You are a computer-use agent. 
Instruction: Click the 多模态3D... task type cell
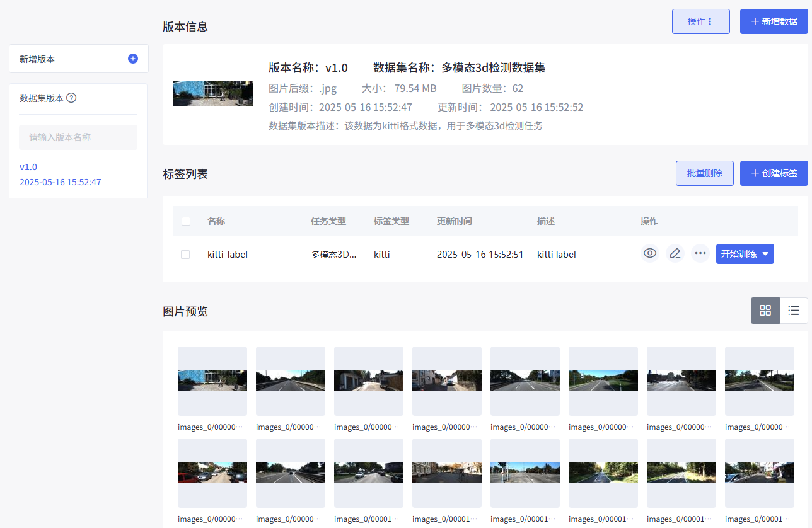point(333,255)
